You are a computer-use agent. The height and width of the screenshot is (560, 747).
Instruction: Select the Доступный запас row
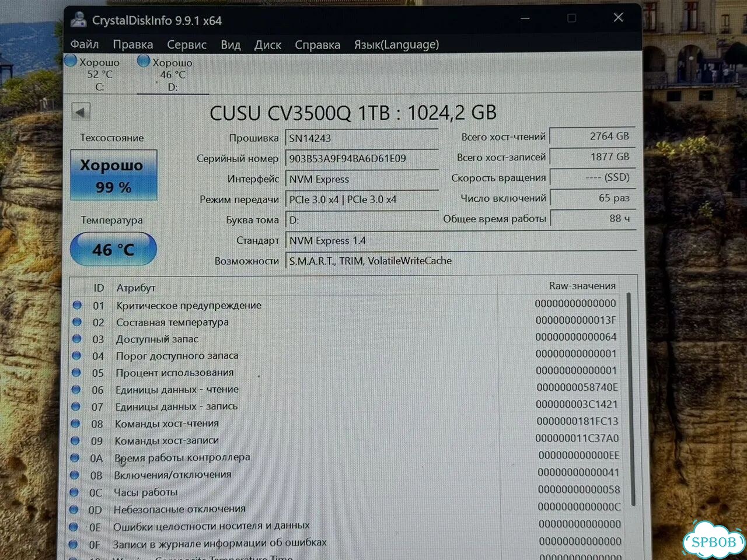[347, 338]
